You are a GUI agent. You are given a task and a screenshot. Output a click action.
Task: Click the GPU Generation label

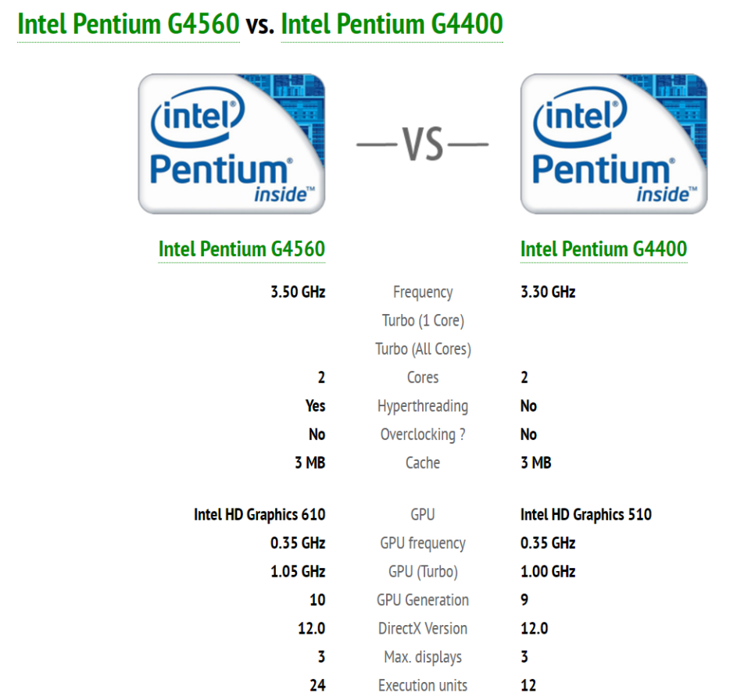423,600
